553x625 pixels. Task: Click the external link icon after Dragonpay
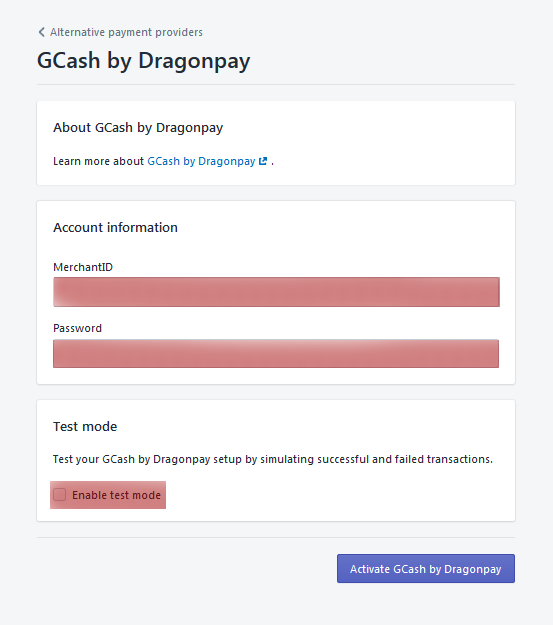pyautogui.click(x=263, y=161)
